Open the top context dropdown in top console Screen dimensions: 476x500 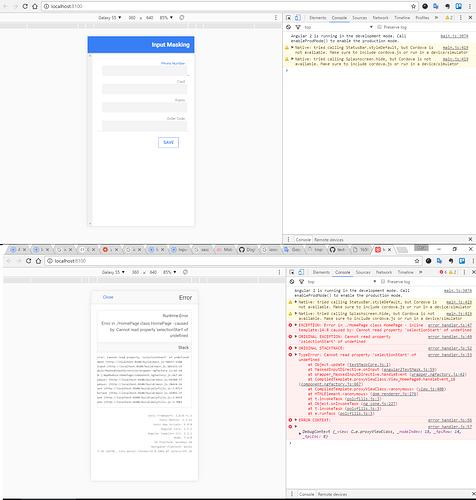pyautogui.click(x=338, y=27)
